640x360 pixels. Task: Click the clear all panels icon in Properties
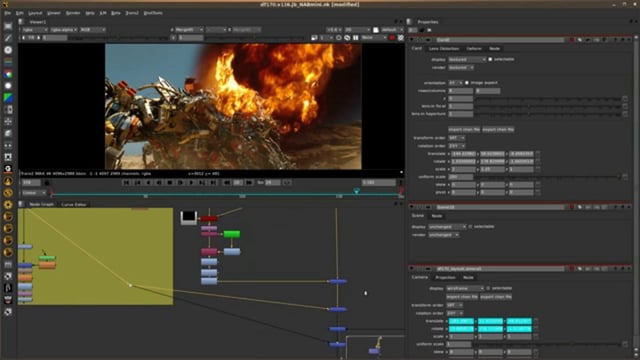[429, 30]
